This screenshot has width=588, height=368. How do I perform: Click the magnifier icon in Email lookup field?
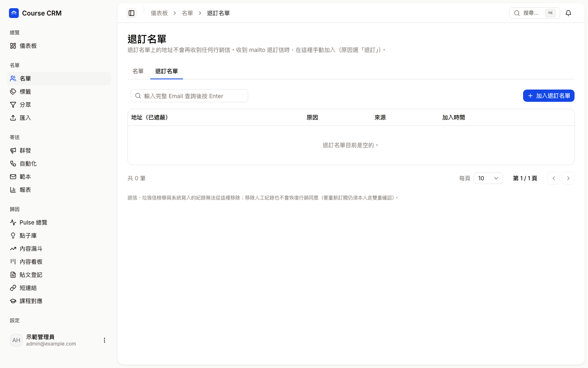[x=138, y=96]
